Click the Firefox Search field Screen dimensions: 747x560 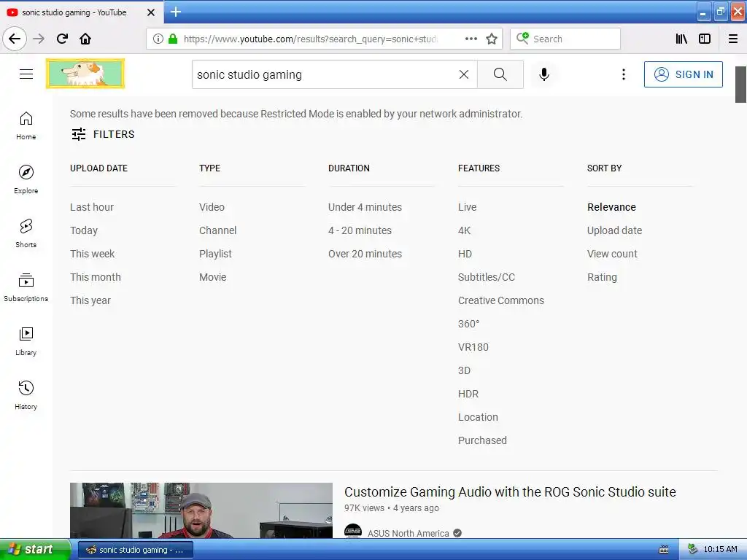565,39
